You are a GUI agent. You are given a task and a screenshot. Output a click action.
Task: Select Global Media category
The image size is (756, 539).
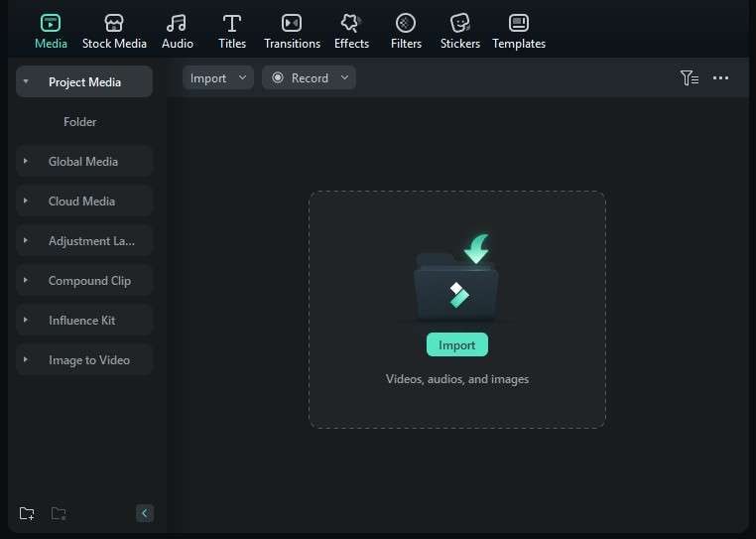[84, 161]
